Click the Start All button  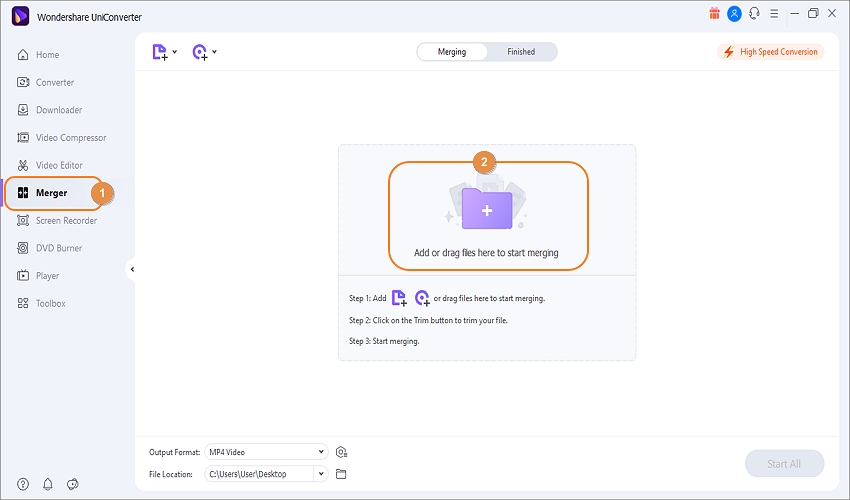tap(784, 464)
